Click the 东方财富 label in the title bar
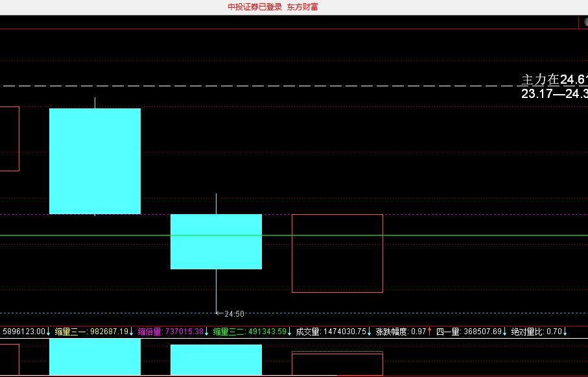The image size is (588, 377). [302, 7]
